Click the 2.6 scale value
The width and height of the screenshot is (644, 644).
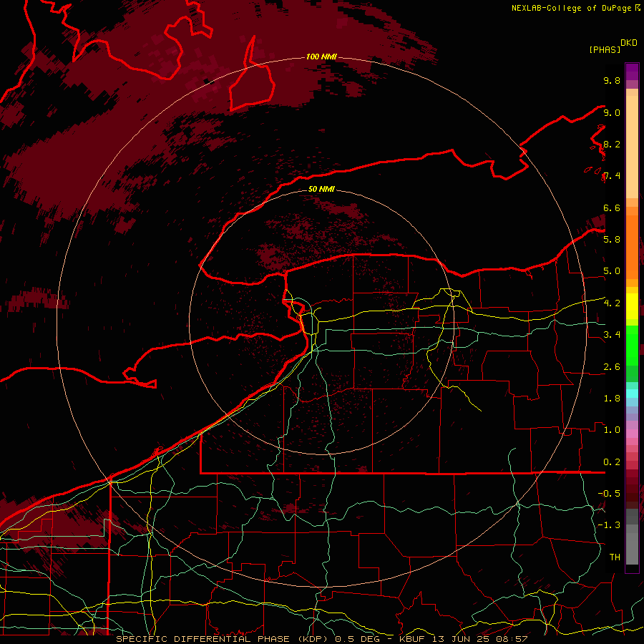(612, 367)
